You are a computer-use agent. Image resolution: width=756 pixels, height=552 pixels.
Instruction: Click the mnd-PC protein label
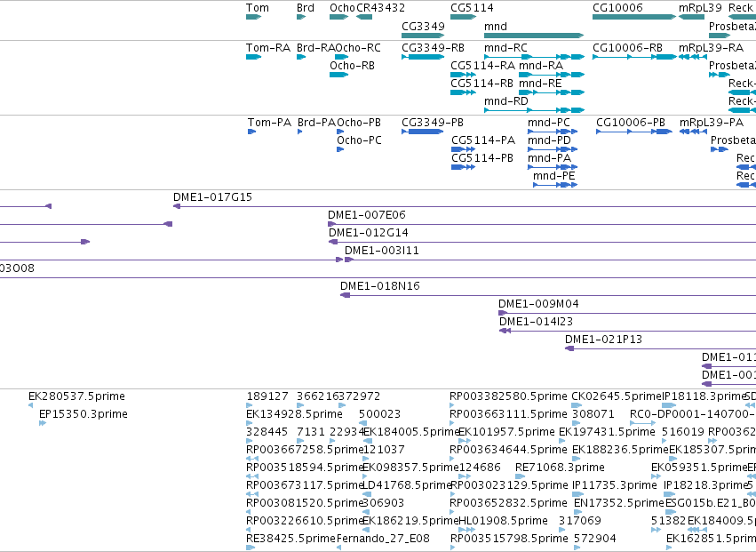549,123
